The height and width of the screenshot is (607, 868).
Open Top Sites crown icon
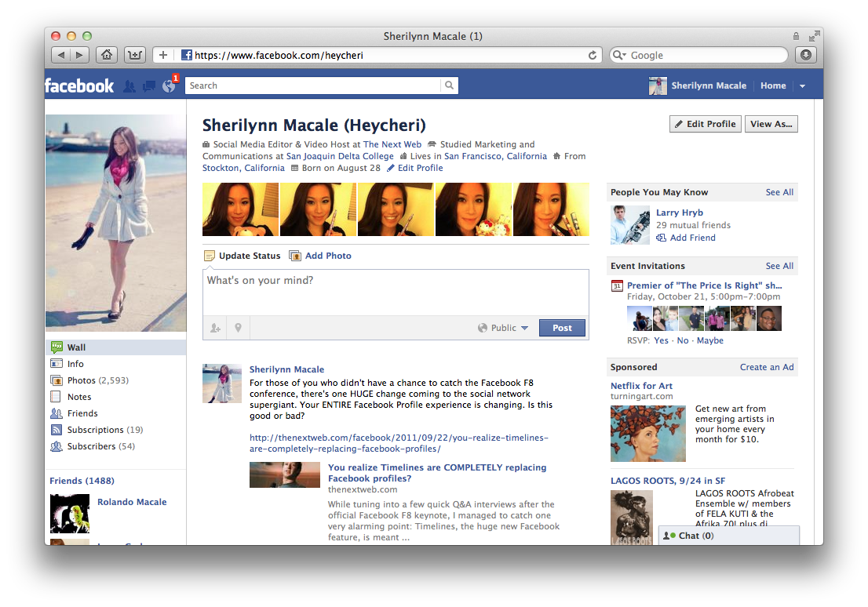(x=134, y=55)
